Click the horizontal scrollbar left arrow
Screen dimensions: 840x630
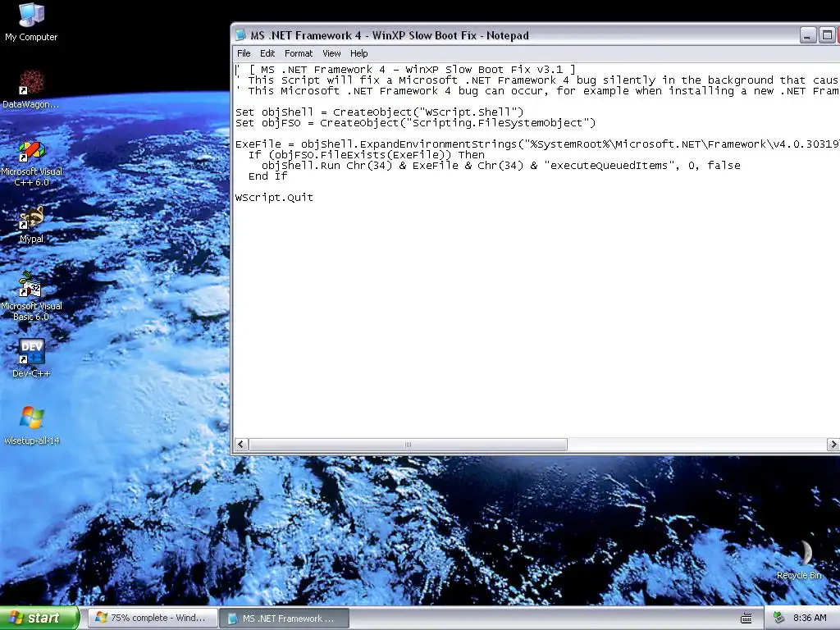[x=241, y=445]
